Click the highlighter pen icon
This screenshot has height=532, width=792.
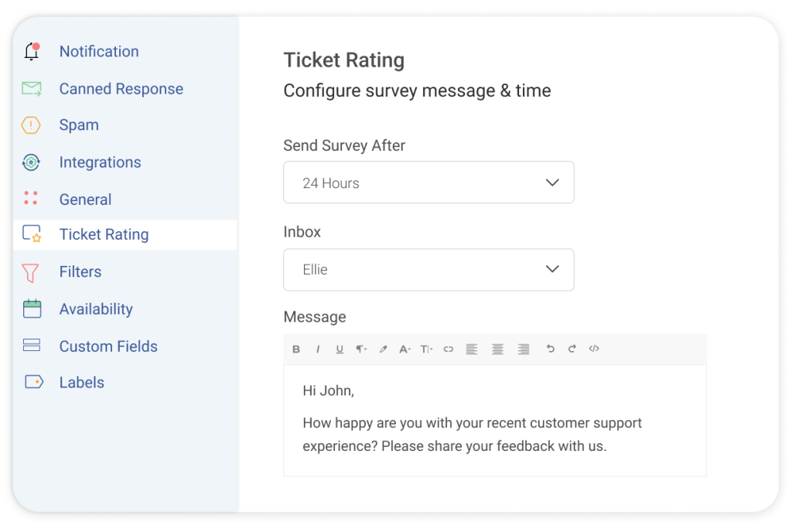coord(383,350)
